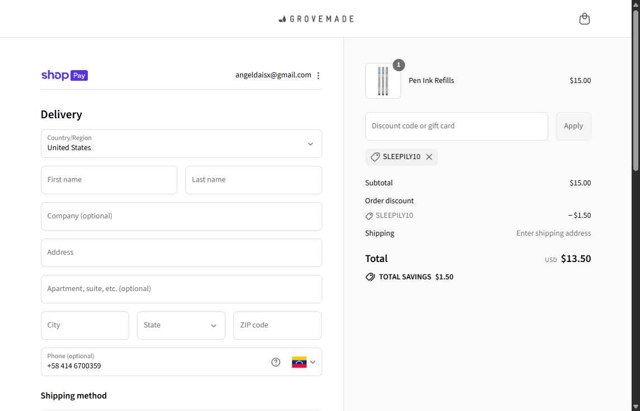Click the quantity badge on product image
640x411 pixels.
(x=399, y=65)
